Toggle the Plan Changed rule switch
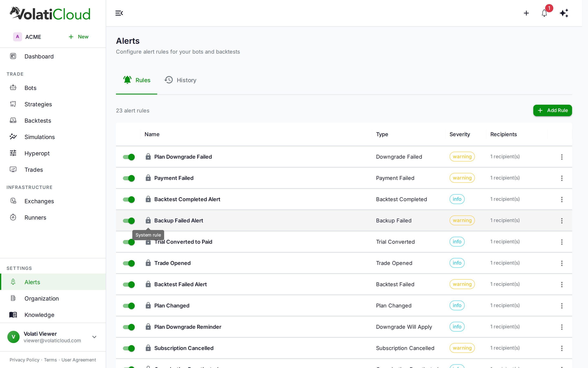 129,306
